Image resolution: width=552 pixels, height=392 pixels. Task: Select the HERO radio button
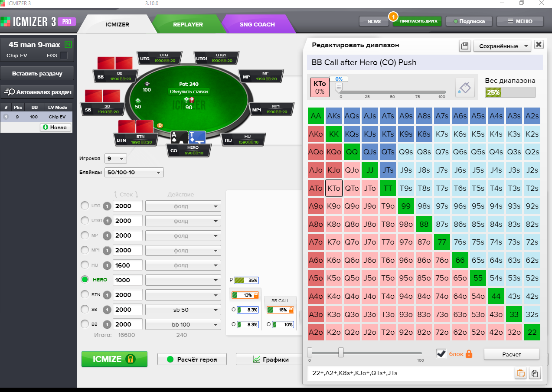(85, 280)
